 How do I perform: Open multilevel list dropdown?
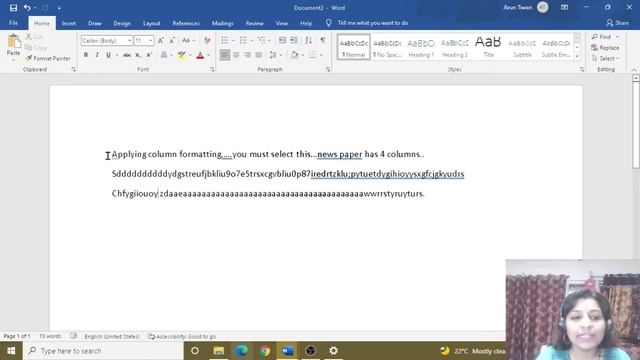pyautogui.click(x=269, y=40)
